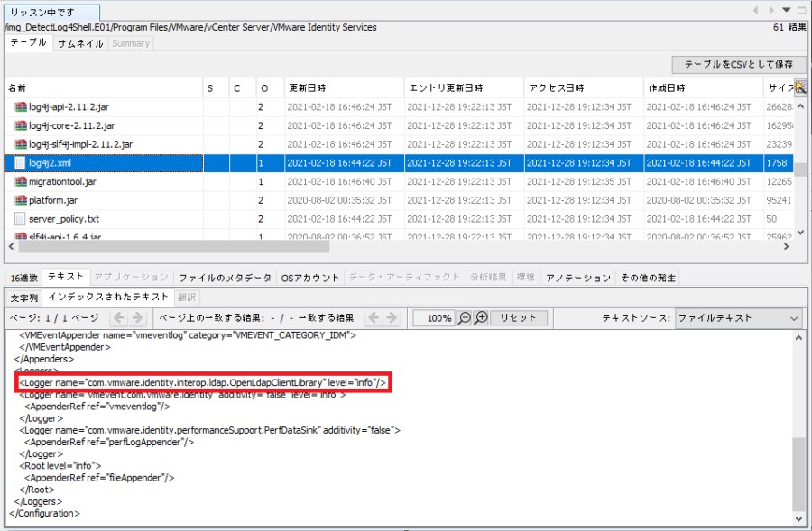Zoom into the text using the plus magnifier icon
812x531 pixels.
481,317
